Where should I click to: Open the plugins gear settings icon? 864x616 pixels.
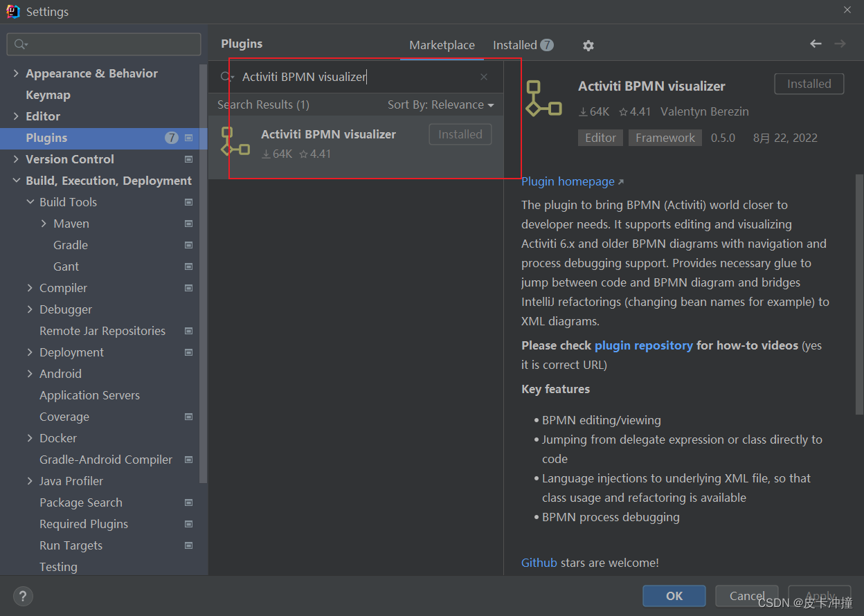[588, 45]
